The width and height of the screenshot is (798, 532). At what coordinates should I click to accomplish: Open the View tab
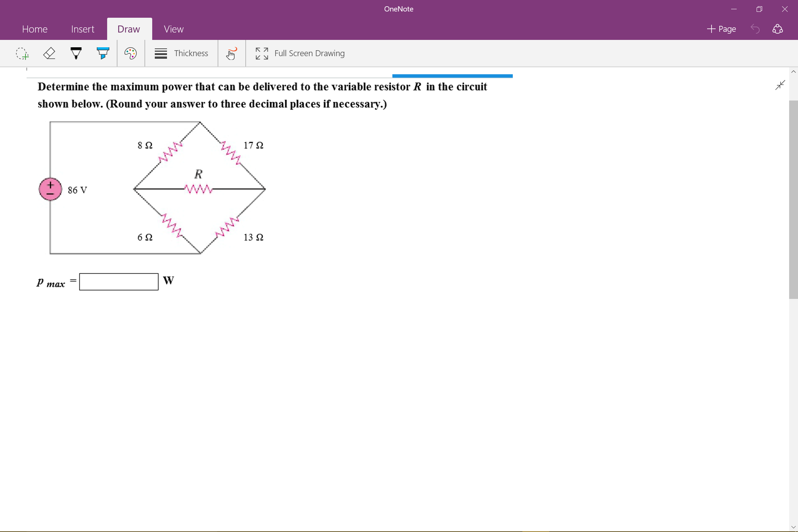point(173,29)
